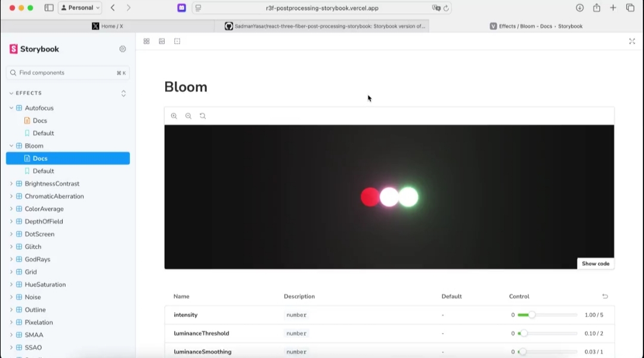Switch to the Home / X tab
The image size is (644, 358).
(107, 26)
